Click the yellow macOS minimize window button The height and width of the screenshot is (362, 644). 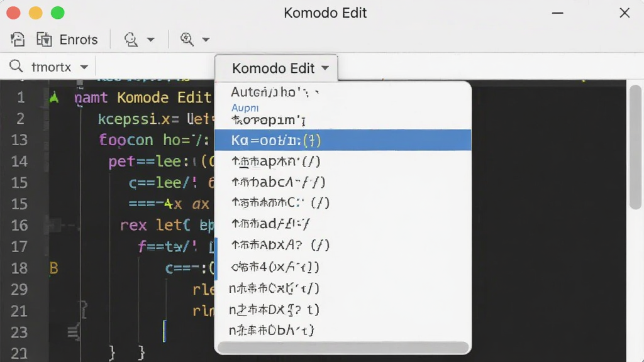point(35,13)
